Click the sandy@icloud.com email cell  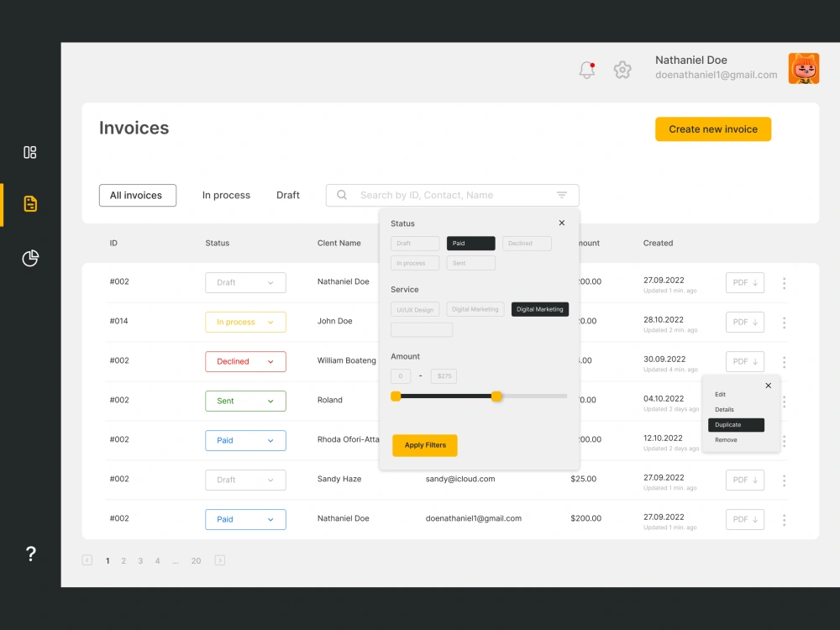(x=460, y=479)
